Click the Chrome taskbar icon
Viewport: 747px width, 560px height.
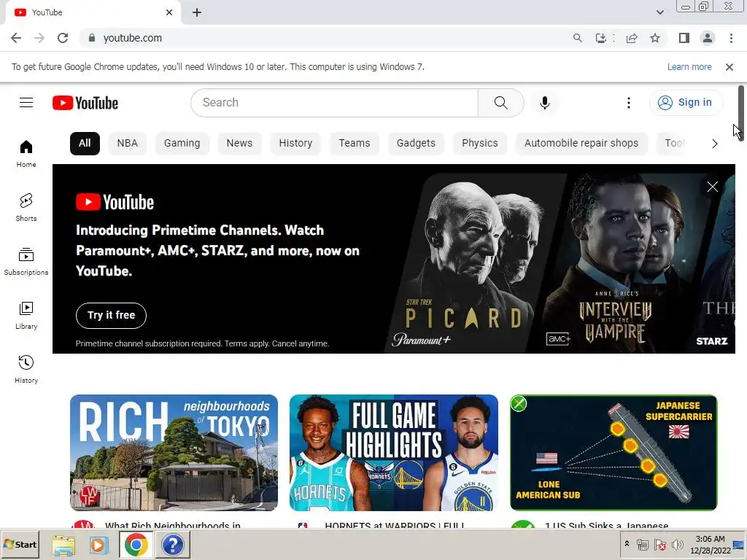click(x=136, y=545)
